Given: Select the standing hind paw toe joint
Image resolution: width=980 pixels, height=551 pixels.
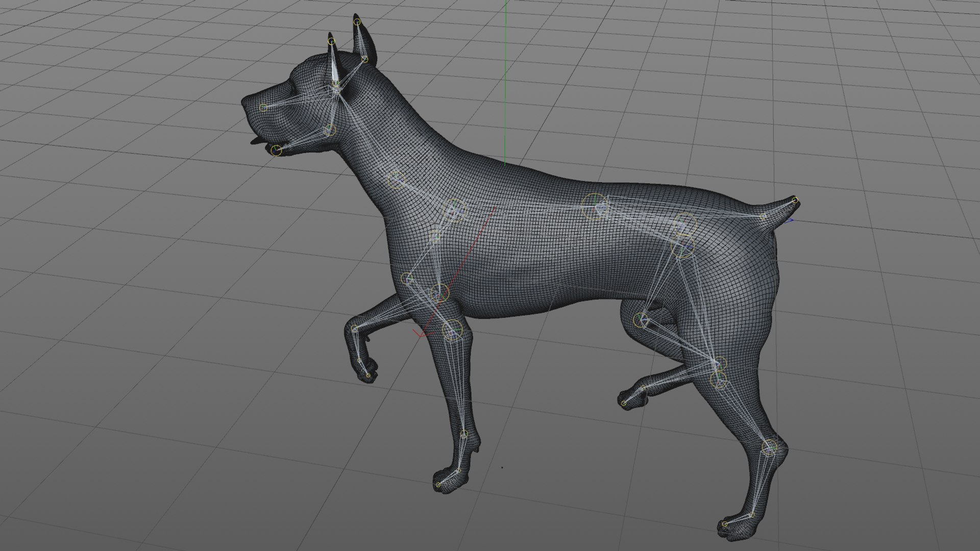Looking at the screenshot, I should 725,524.
